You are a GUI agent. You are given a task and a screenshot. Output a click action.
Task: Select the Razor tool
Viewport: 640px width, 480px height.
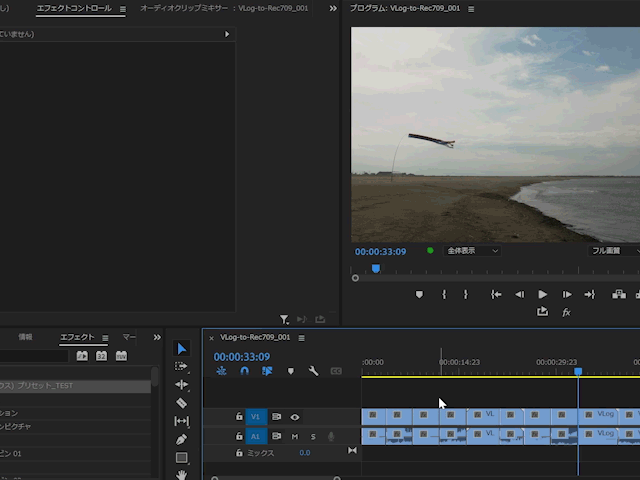[181, 403]
